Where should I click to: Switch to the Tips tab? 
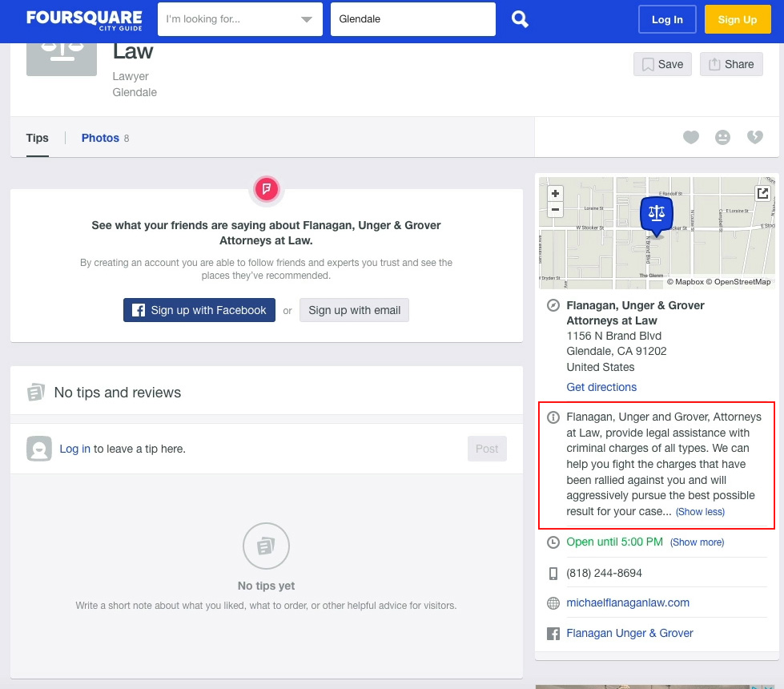(x=37, y=138)
